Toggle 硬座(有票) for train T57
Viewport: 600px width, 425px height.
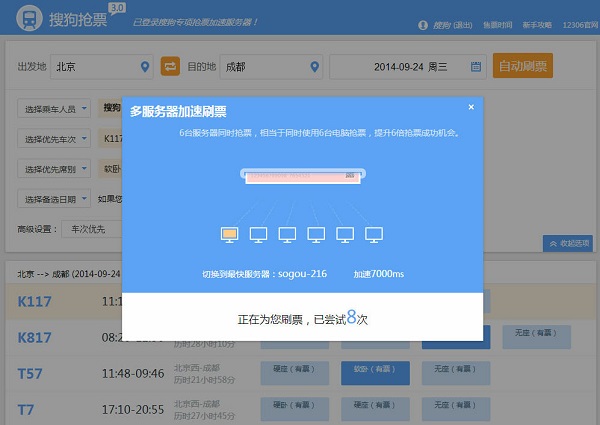295,373
